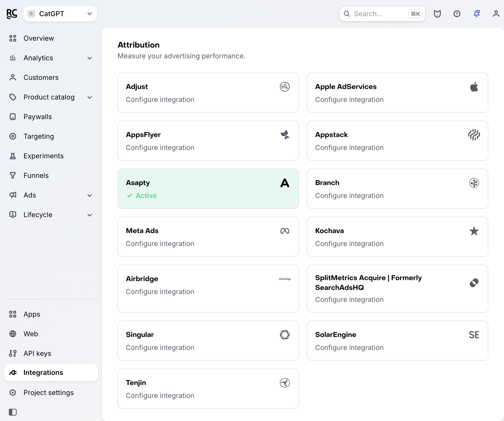
Task: Expand the Analytics chevron
Action: coord(90,58)
